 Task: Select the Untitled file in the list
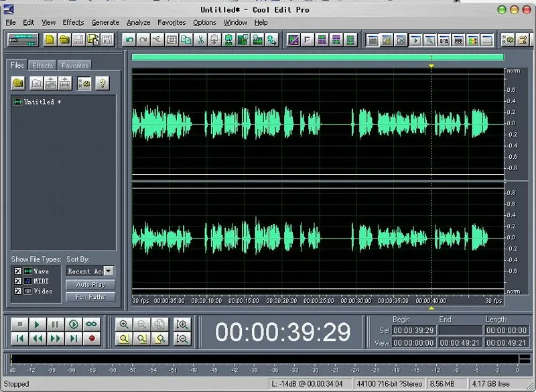(x=38, y=102)
